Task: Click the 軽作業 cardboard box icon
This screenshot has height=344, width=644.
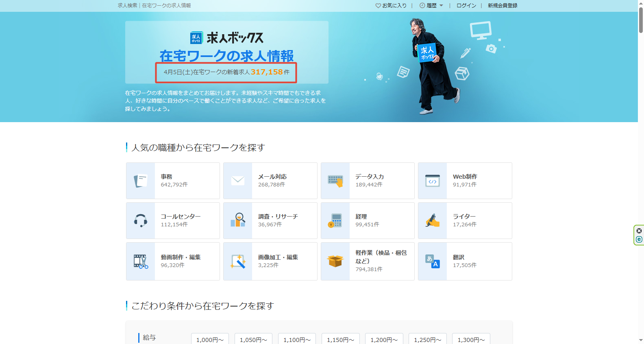Action: pos(335,261)
